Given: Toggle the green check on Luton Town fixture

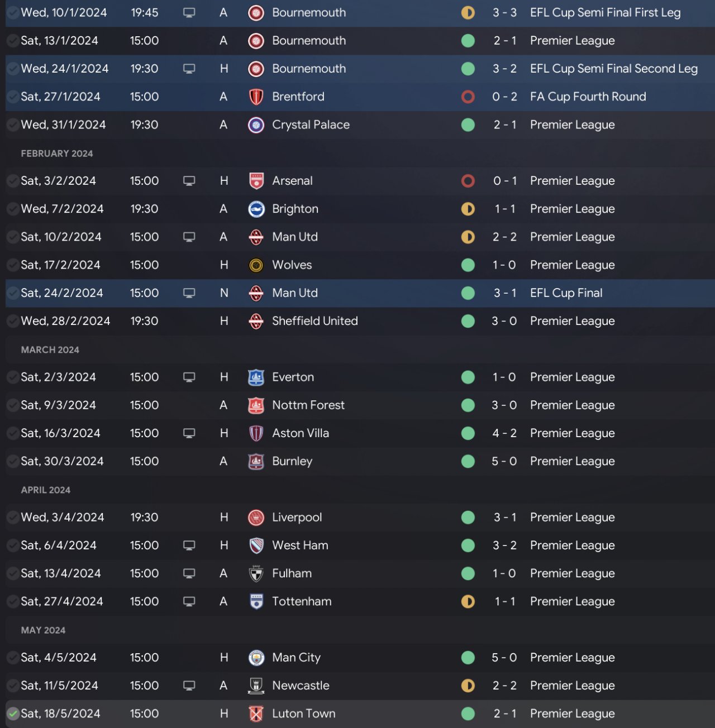Looking at the screenshot, I should [13, 713].
